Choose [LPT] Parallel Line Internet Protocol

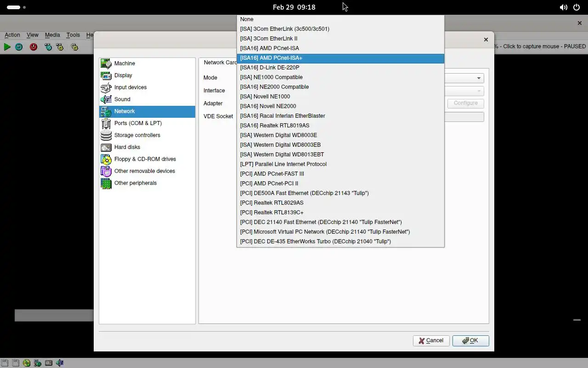click(x=340, y=164)
